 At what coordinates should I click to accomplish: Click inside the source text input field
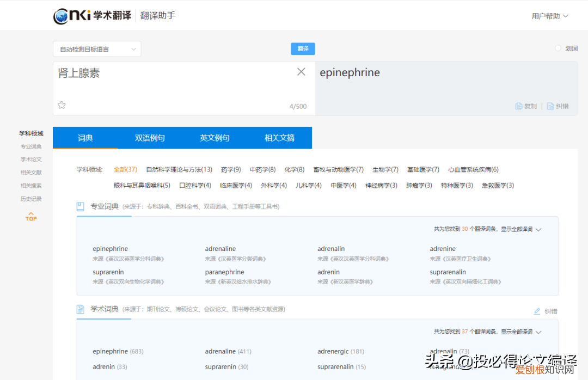pyautogui.click(x=163, y=82)
